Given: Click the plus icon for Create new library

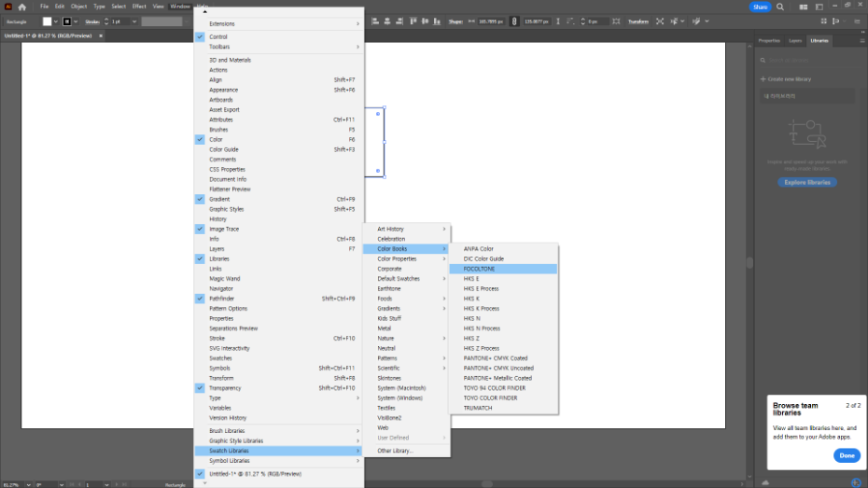Looking at the screenshot, I should point(763,79).
